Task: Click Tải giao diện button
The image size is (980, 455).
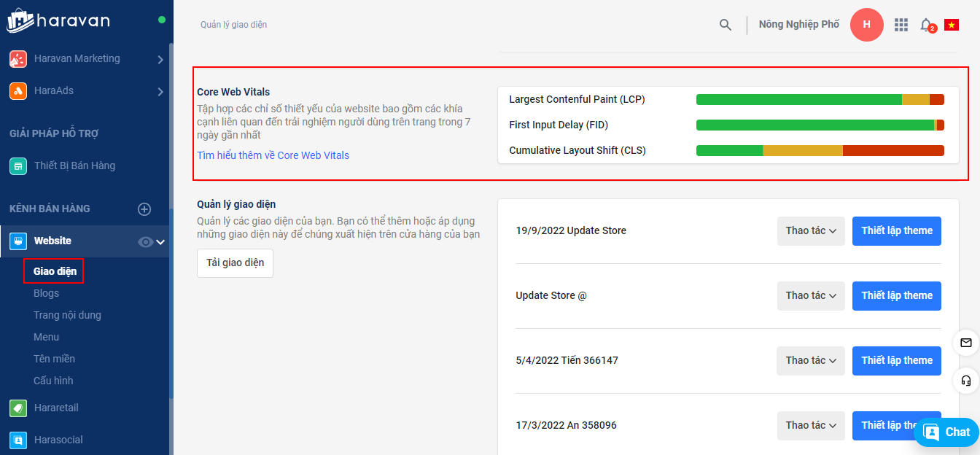Action: [235, 263]
